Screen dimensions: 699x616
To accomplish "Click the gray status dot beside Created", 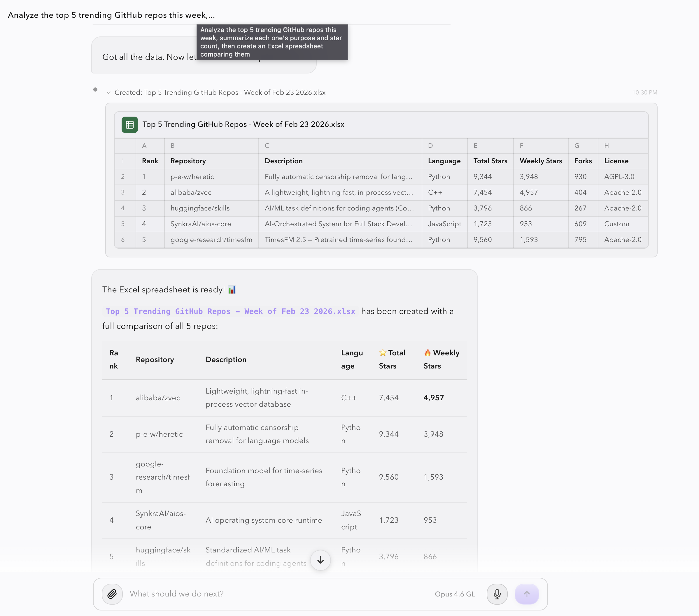I will (95, 89).
